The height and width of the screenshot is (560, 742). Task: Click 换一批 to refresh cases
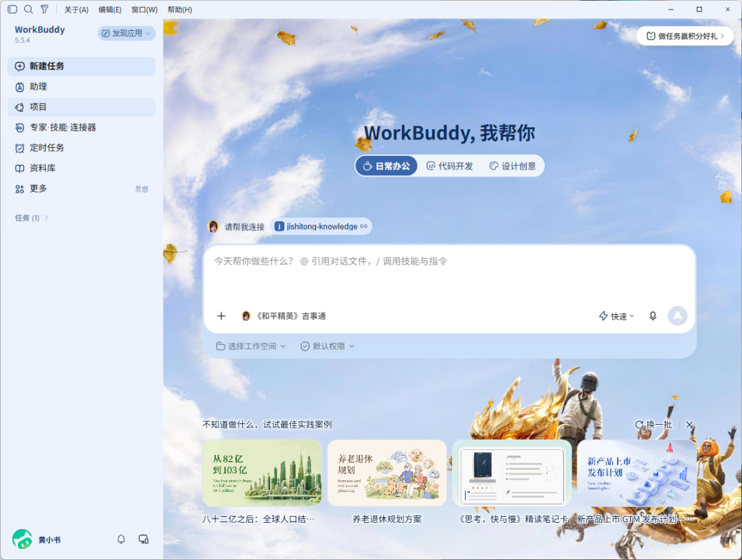pos(653,425)
